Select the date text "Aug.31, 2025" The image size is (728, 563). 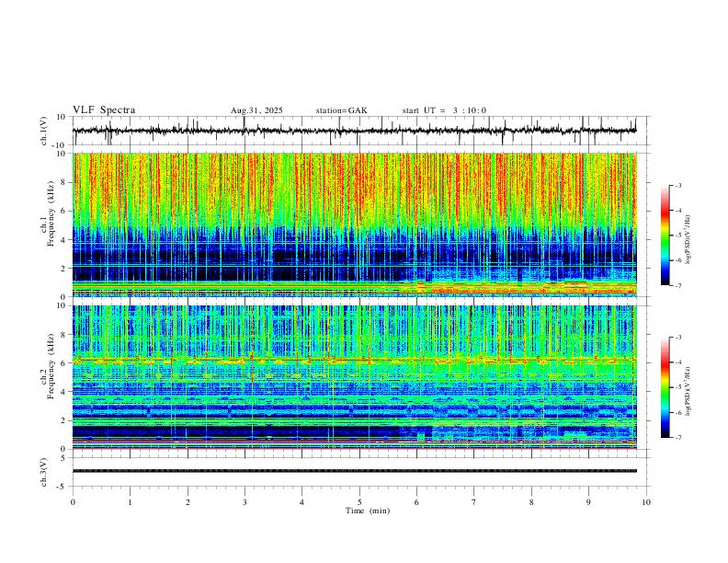pyautogui.click(x=256, y=110)
